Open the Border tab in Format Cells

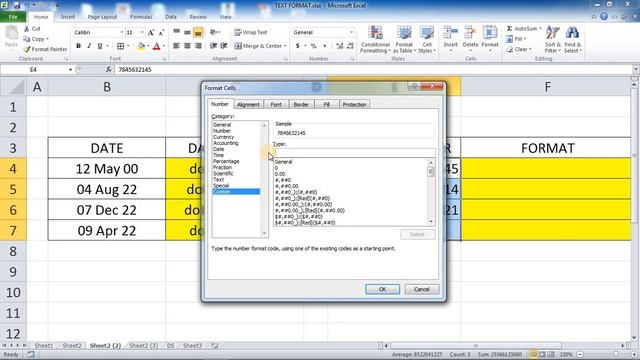[x=301, y=104]
